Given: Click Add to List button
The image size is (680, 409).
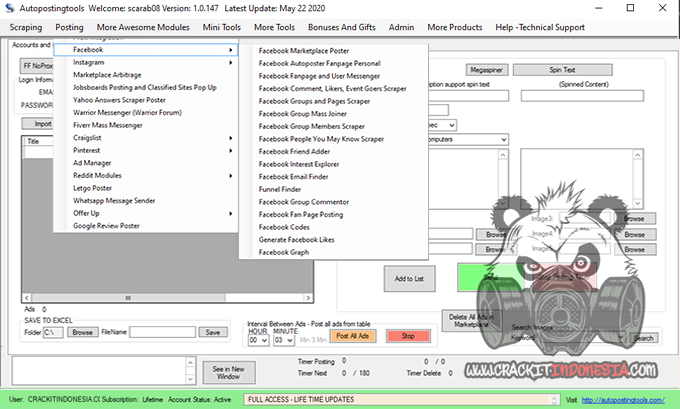Looking at the screenshot, I should tap(410, 278).
